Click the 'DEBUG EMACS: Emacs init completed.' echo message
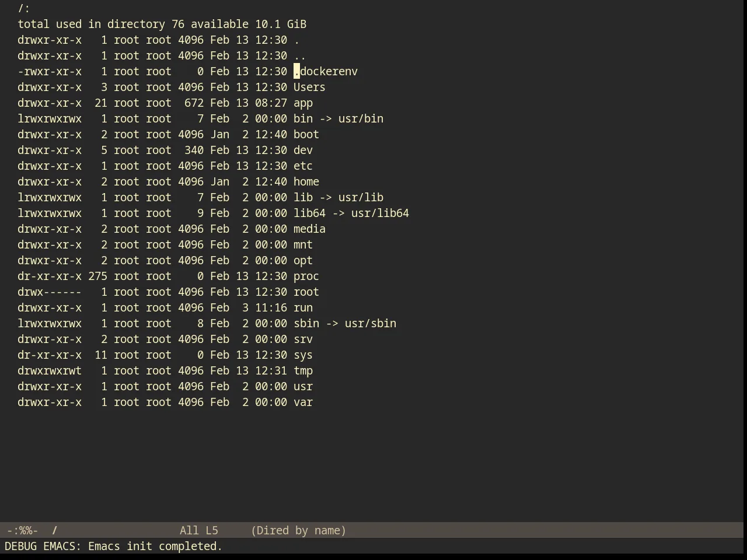 click(114, 547)
